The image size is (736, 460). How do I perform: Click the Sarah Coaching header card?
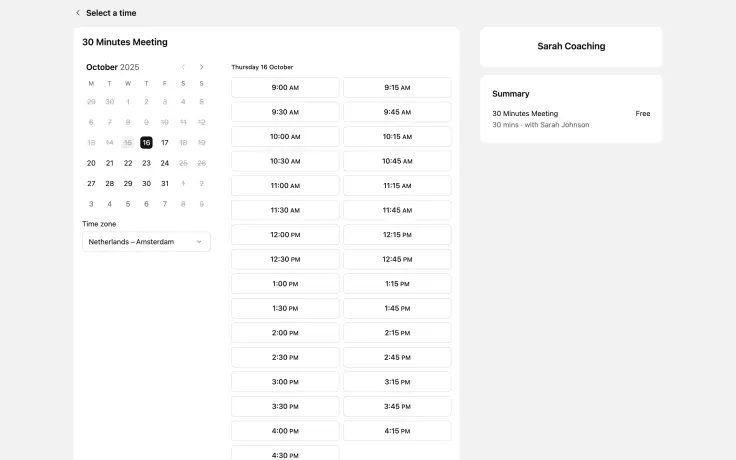point(571,46)
